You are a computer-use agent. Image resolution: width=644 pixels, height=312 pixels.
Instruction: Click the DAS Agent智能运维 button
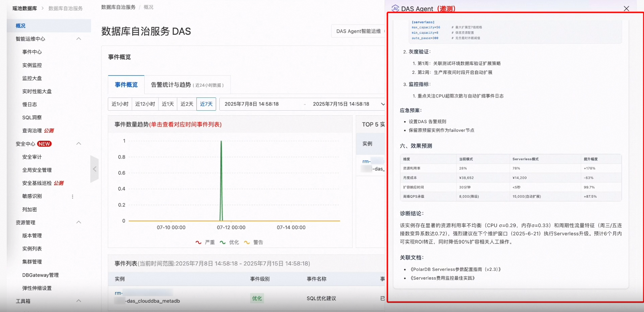point(358,31)
